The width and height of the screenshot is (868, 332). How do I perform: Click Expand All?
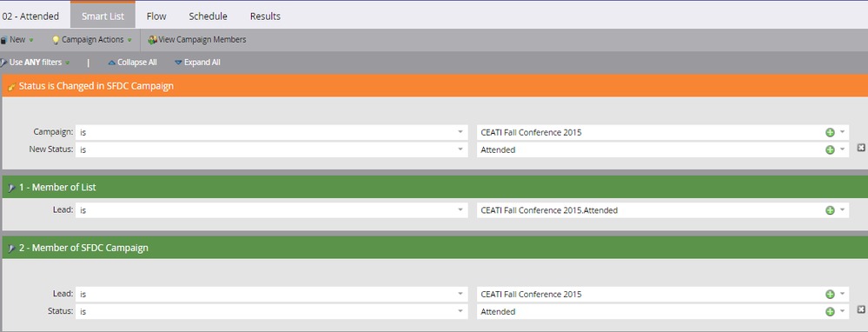pos(197,63)
